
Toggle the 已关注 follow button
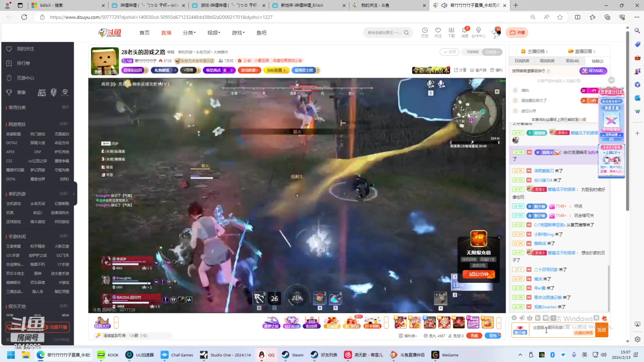pyautogui.click(x=492, y=52)
